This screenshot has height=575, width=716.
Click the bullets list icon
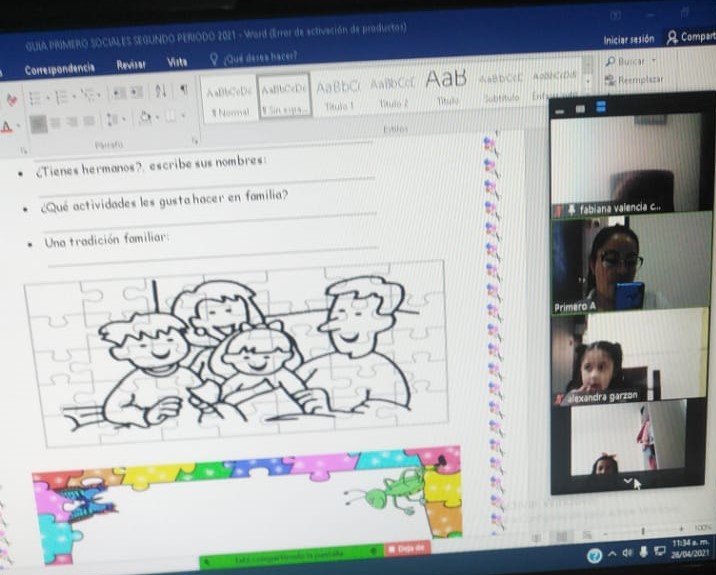point(34,98)
